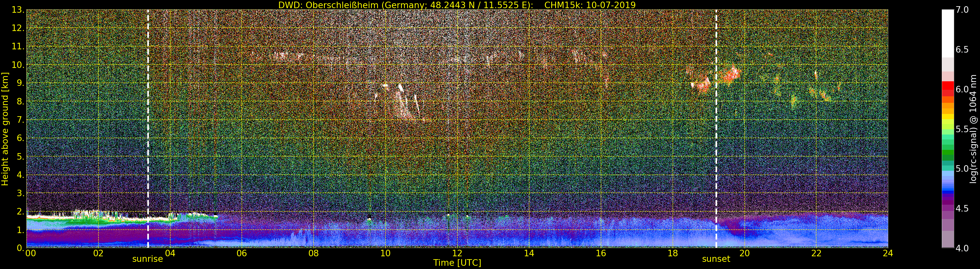Click the time tick label '12'

[x=457, y=253]
